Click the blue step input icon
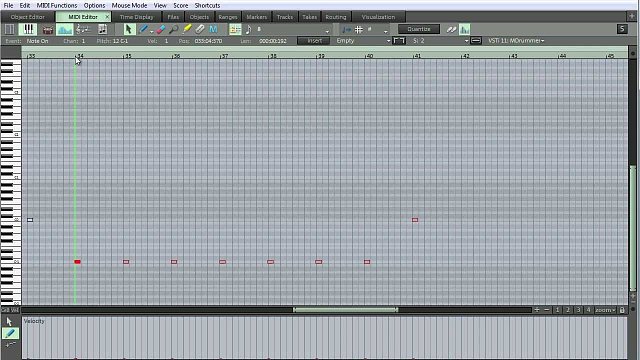Viewport: 640px width, 360px height. point(346,29)
